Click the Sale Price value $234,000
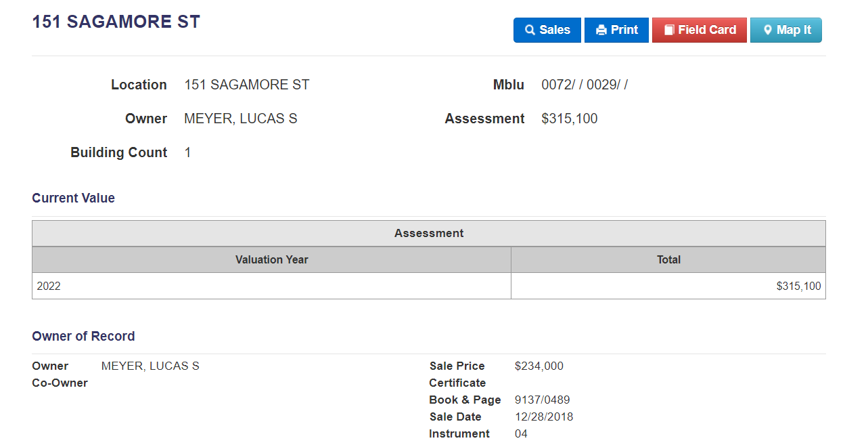Image resolution: width=868 pixels, height=447 pixels. coord(539,366)
